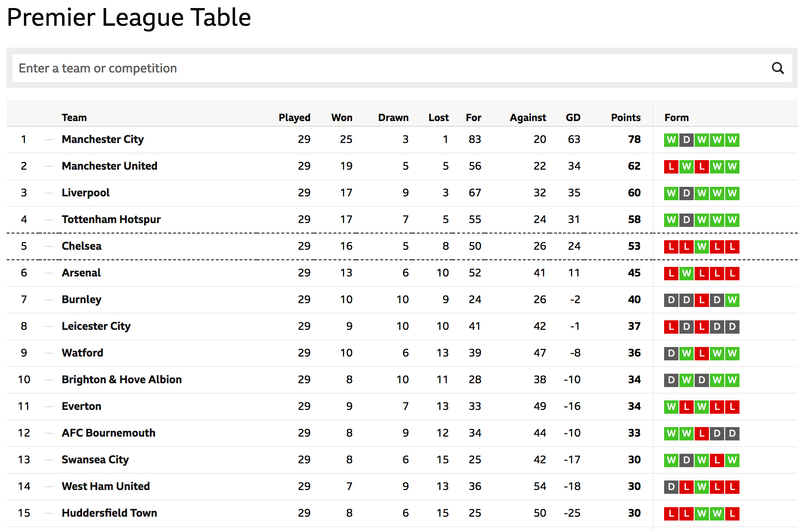Click Chelsea in the table
The height and width of the screenshot is (531, 812).
point(82,246)
